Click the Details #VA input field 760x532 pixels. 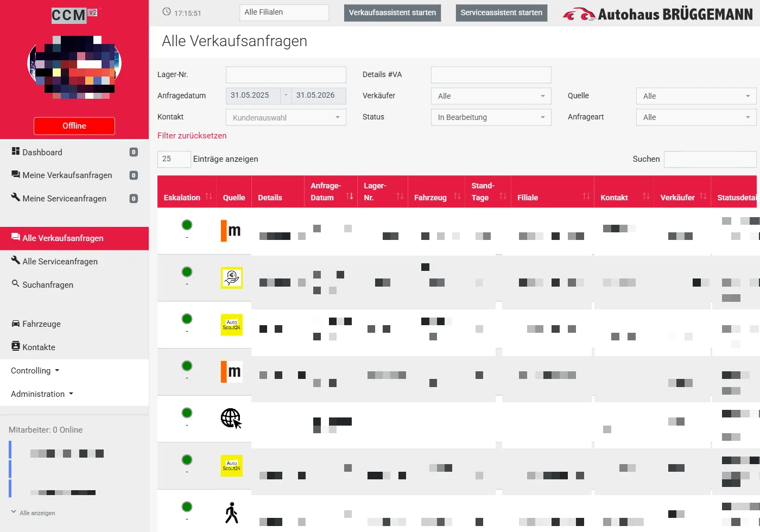[x=491, y=75]
